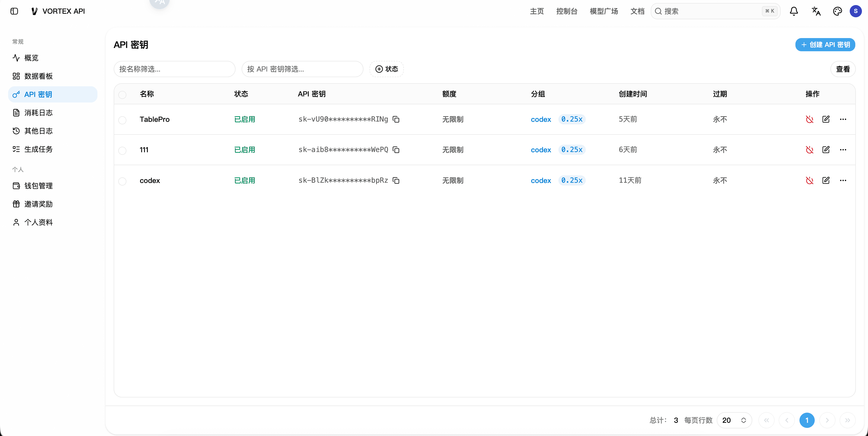Select page 1 pagination button
Viewport: 868px width, 436px height.
point(807,420)
